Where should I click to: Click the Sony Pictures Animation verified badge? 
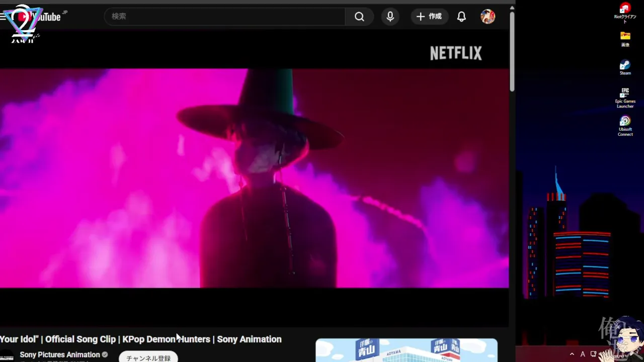tap(105, 354)
